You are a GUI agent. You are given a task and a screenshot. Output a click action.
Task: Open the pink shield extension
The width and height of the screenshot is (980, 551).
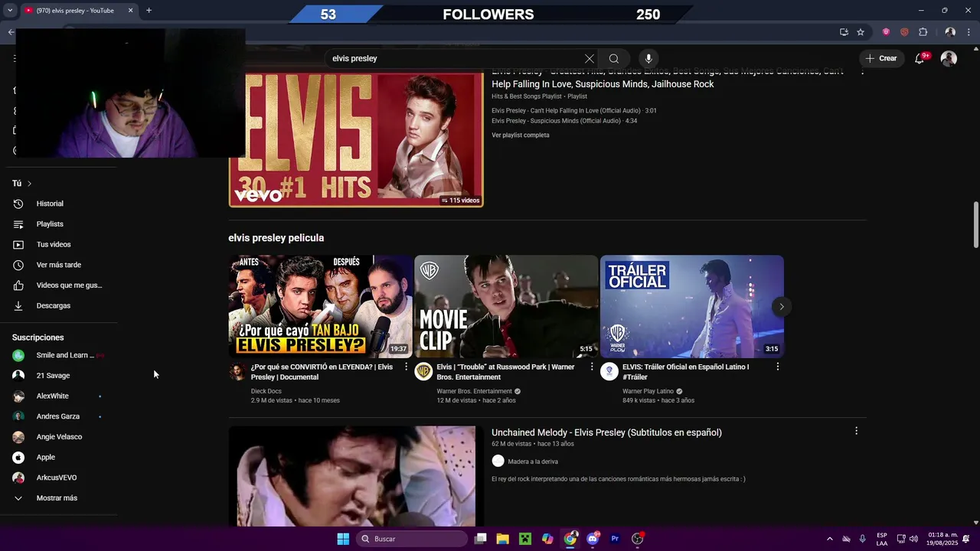point(886,32)
